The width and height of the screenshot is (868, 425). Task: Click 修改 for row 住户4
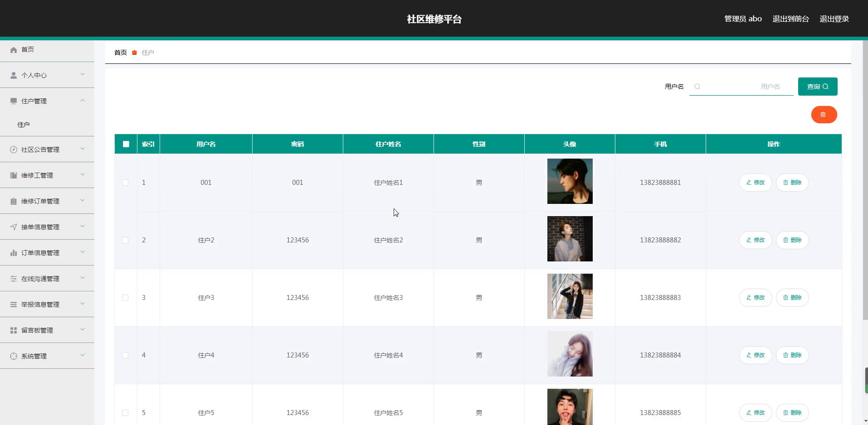[x=756, y=355]
